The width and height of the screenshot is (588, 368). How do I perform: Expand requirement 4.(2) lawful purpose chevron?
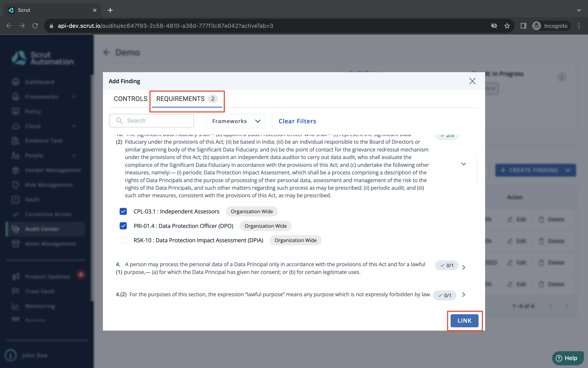coord(464,294)
